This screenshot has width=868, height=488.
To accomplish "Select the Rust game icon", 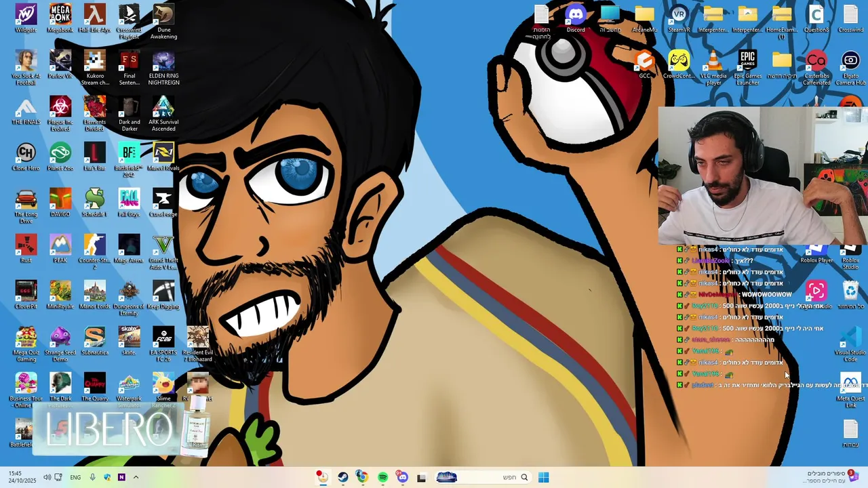I will [26, 249].
